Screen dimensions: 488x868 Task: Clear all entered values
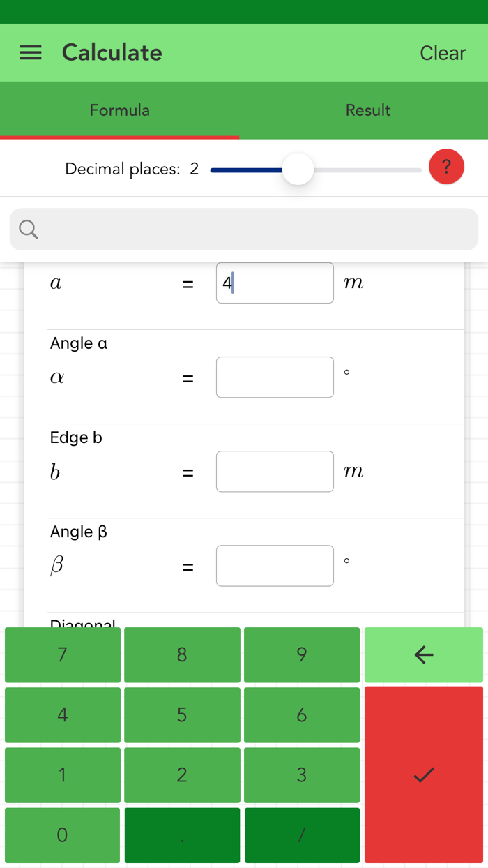(x=443, y=52)
